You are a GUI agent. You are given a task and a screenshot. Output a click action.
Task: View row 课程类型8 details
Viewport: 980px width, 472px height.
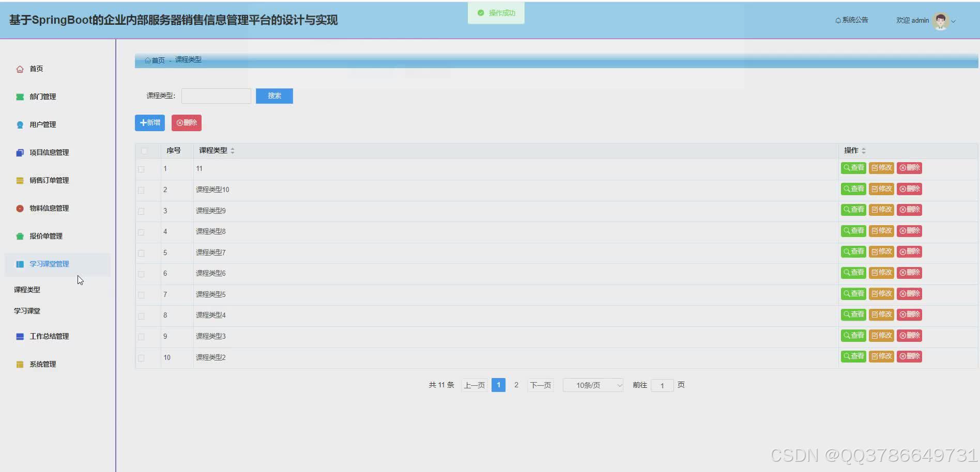tap(853, 231)
